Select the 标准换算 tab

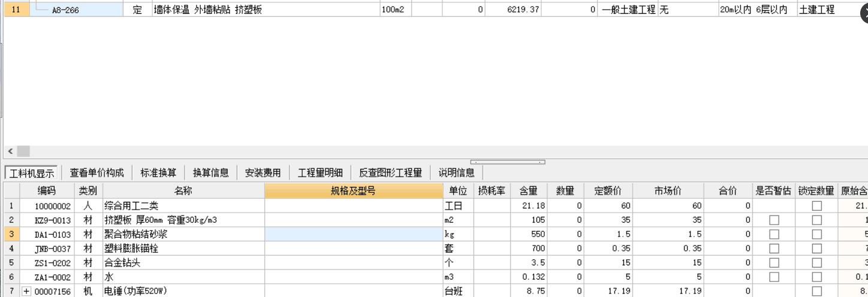point(158,173)
